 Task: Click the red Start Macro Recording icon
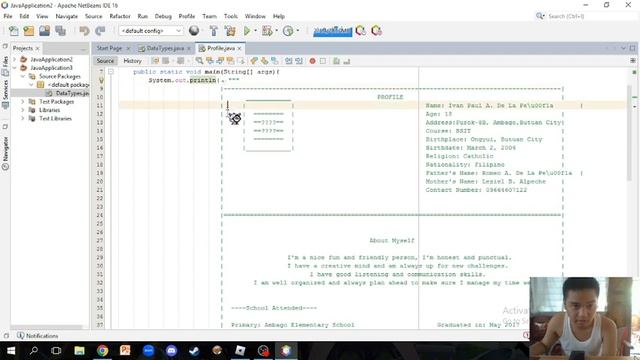click(312, 61)
